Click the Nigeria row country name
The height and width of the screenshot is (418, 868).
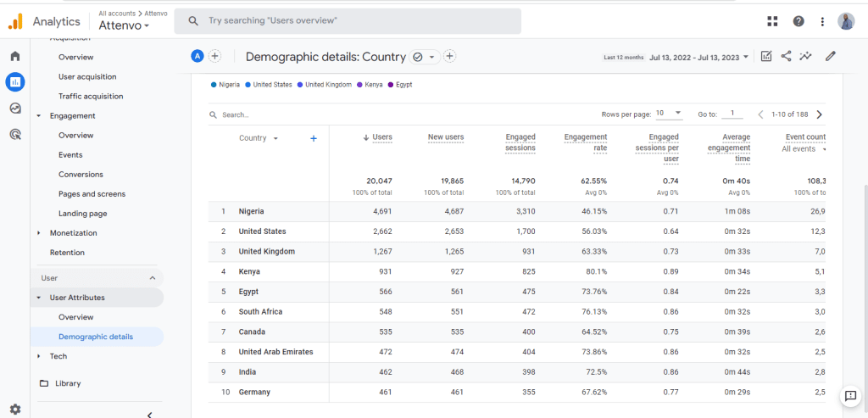pos(251,211)
